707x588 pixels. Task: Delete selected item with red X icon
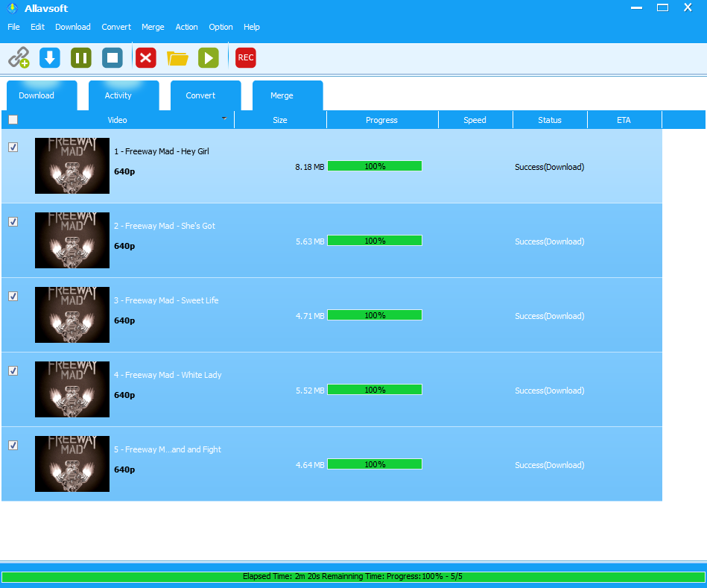pyautogui.click(x=145, y=57)
